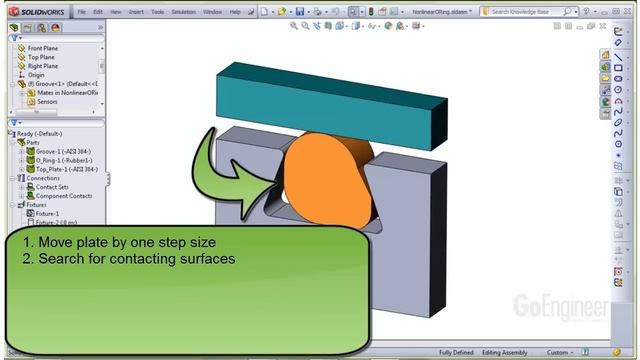Viewport: 640px width, 360px height.
Task: Click the Save floppy disk icon
Action: pos(300,11)
